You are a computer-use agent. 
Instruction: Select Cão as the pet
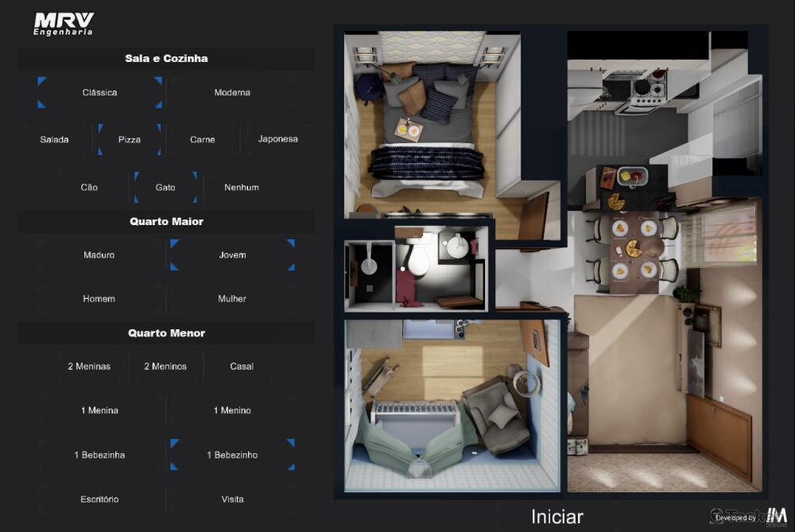click(89, 188)
